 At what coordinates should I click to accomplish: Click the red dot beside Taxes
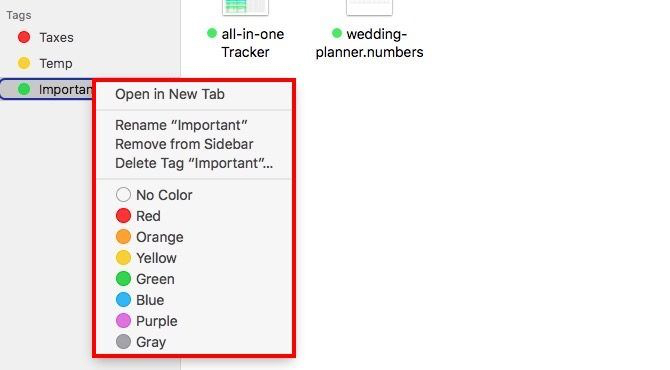24,37
